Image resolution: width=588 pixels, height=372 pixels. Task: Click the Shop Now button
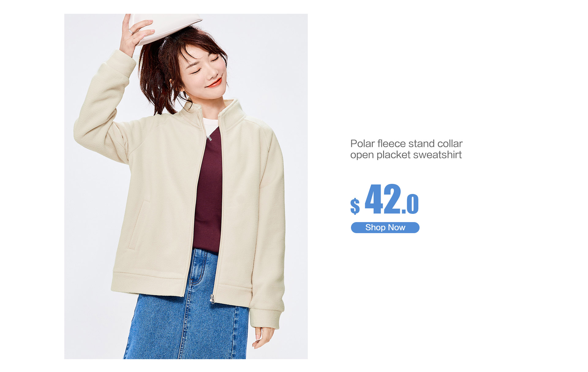tap(385, 228)
